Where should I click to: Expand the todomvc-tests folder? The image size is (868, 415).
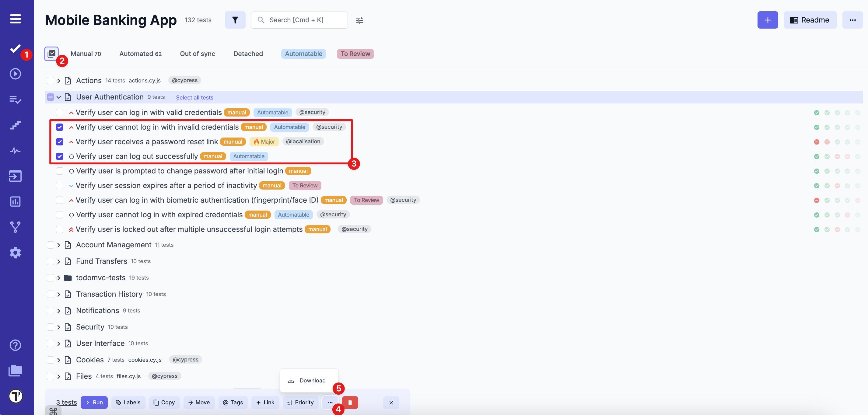point(59,278)
